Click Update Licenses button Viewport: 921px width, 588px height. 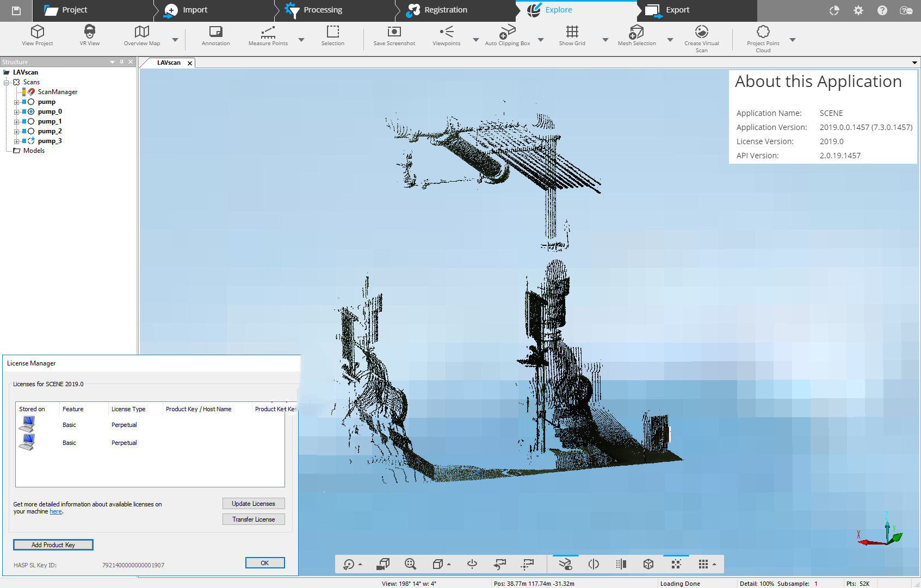pos(254,504)
